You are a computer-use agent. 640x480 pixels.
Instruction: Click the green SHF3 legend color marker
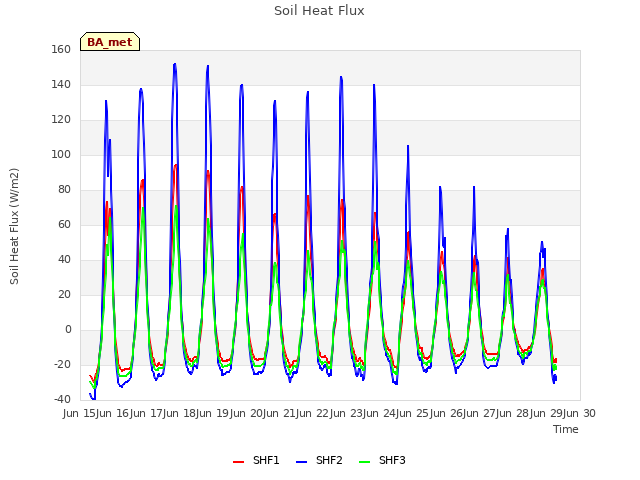tap(364, 462)
